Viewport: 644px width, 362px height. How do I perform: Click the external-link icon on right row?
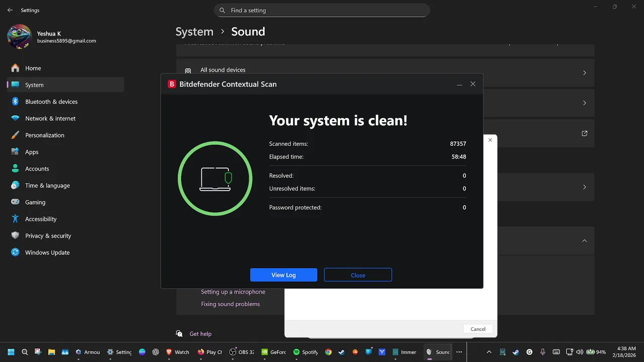pos(584,133)
